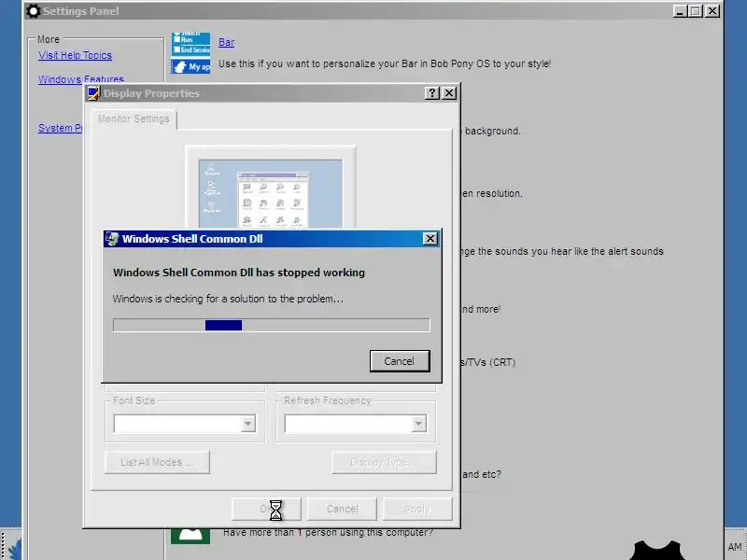This screenshot has height=560, width=747.
Task: Click the Bar settings icon
Action: (190, 52)
